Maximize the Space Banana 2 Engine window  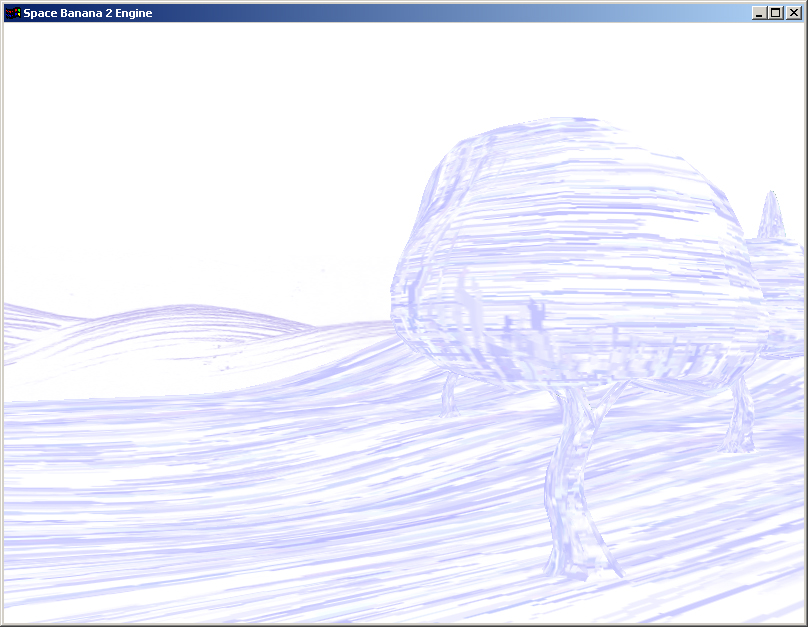(x=775, y=13)
